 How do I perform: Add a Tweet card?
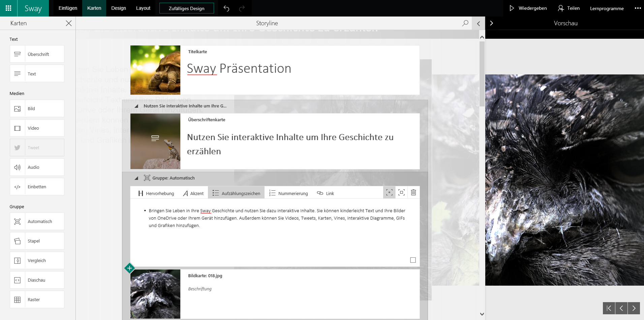coord(37,148)
